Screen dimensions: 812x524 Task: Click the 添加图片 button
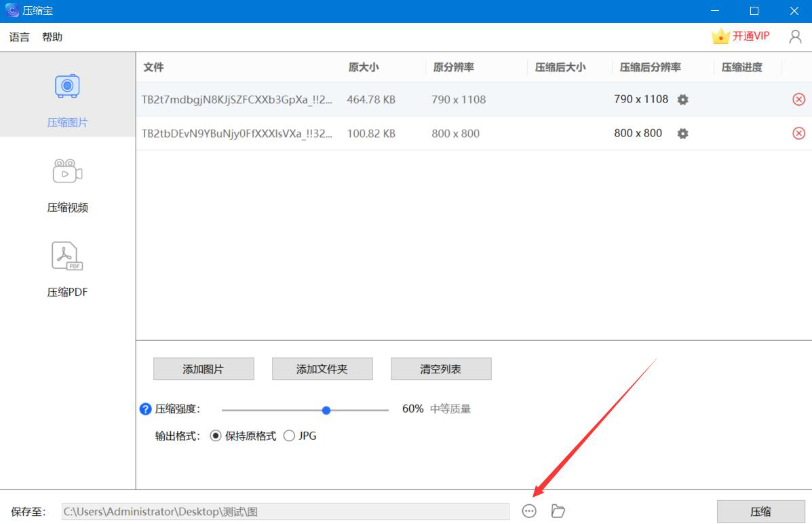[x=204, y=369]
